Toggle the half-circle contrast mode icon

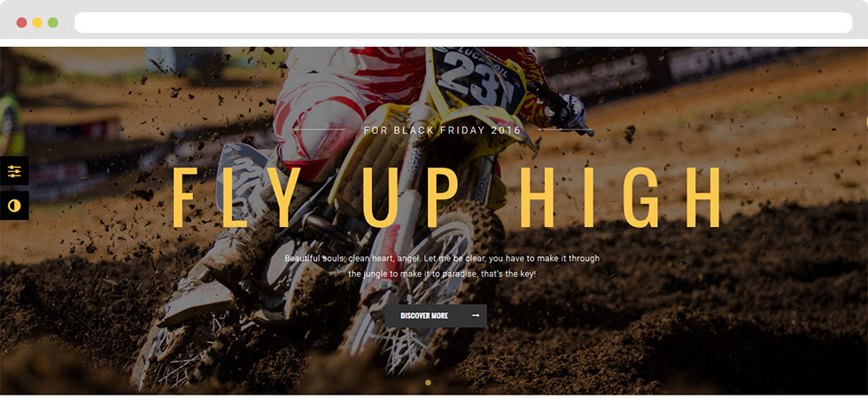point(14,206)
